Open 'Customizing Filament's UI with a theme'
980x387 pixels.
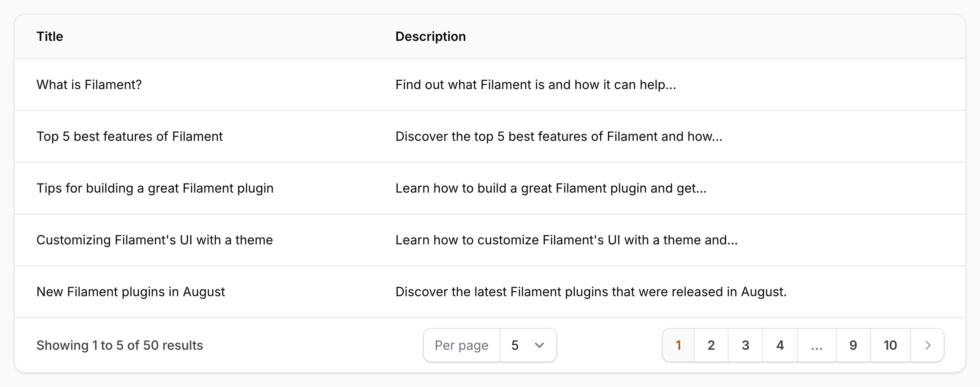pos(490,240)
